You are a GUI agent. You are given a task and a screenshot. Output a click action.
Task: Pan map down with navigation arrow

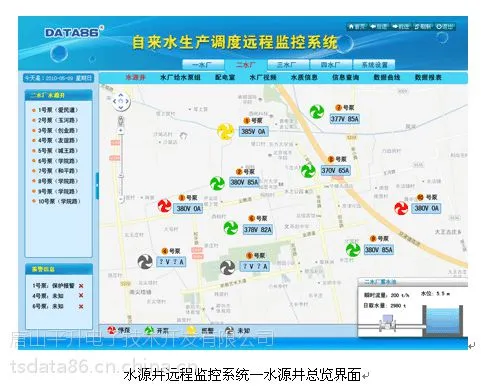pyautogui.click(x=121, y=107)
